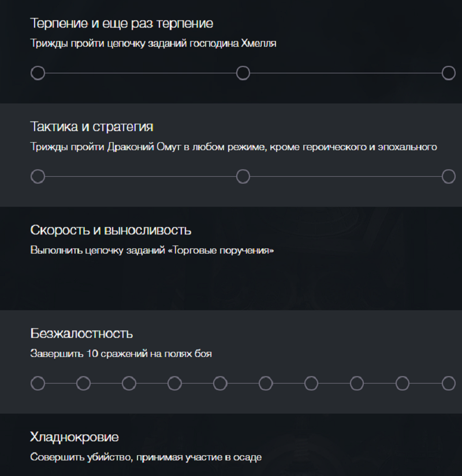Click the seventh Безжалостность progress circle
The width and height of the screenshot is (462, 476).
point(311,383)
